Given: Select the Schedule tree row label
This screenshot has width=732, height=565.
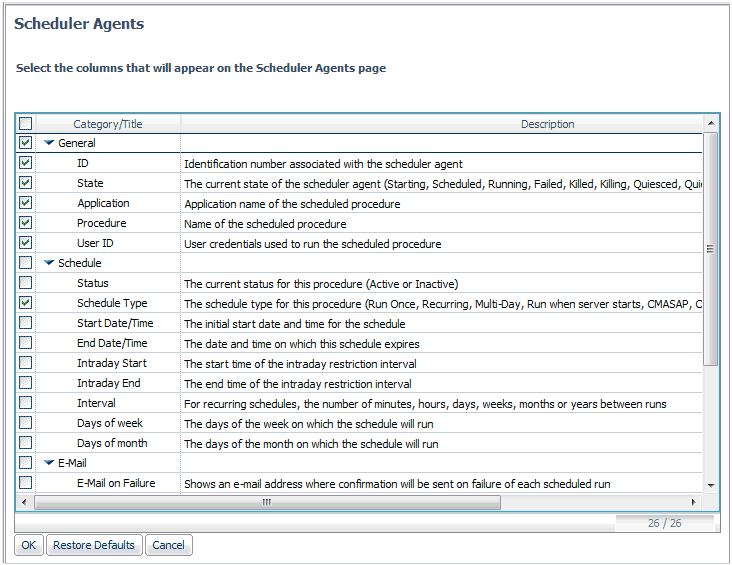Looking at the screenshot, I should 79,263.
